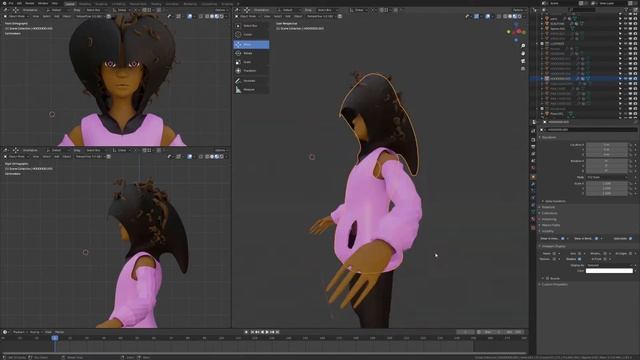
Task: Open the object Color swatch
Action: click(609, 271)
